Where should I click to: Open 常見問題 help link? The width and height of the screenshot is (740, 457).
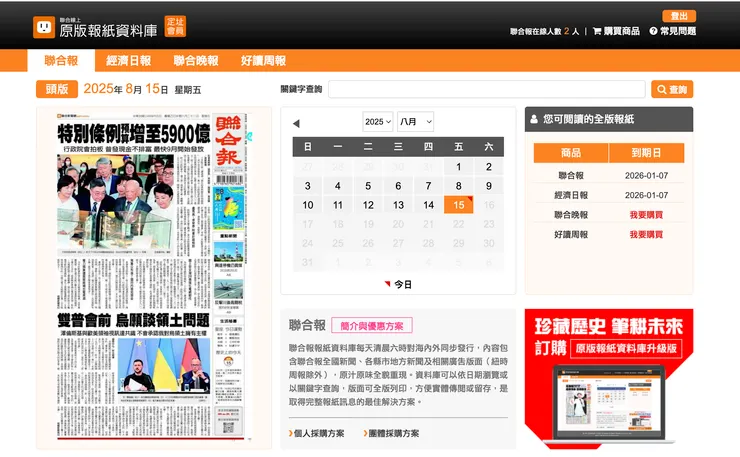(x=673, y=31)
